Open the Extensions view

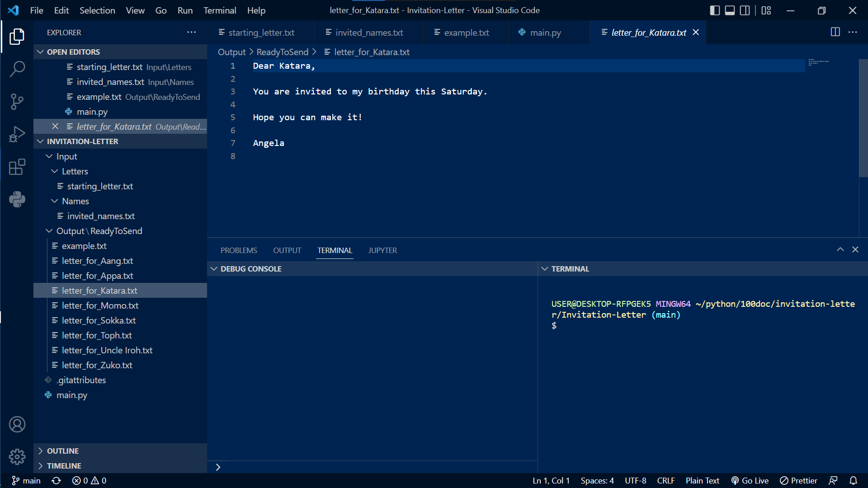coord(17,167)
